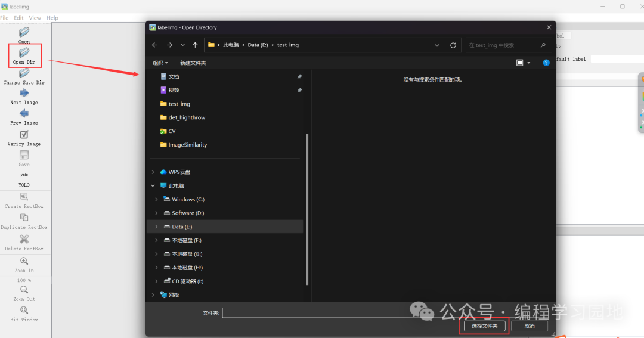Open the Help menu
Screen dimensions: 644x338
coord(52,18)
